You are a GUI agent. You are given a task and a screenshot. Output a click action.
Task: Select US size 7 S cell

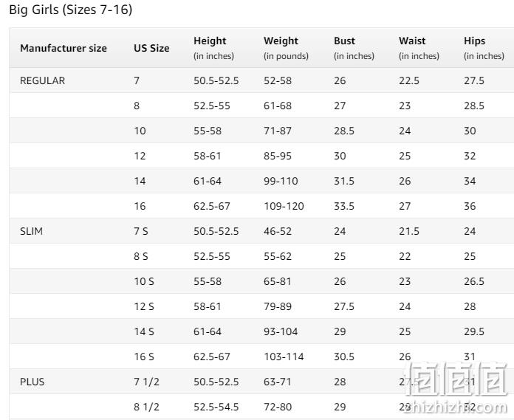141,231
